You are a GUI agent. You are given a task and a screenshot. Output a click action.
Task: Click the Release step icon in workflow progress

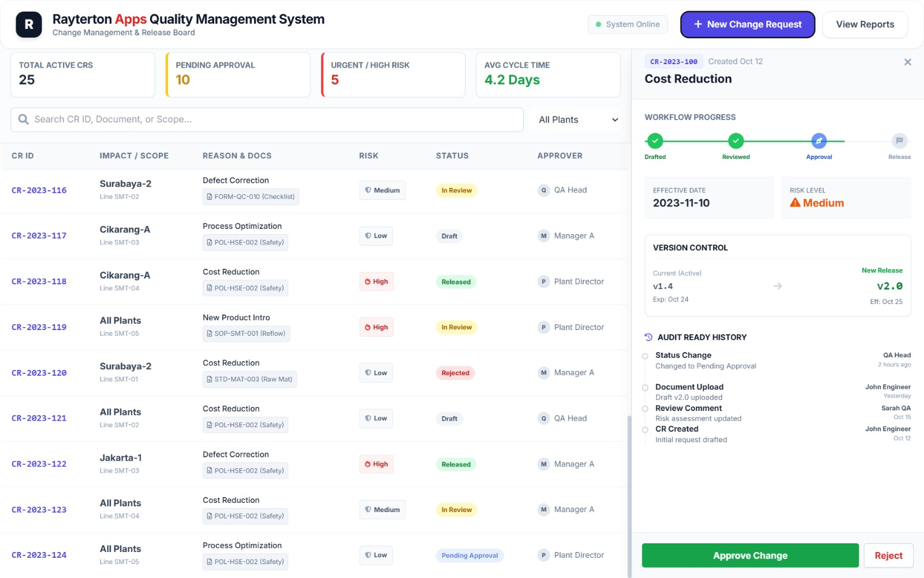(899, 139)
